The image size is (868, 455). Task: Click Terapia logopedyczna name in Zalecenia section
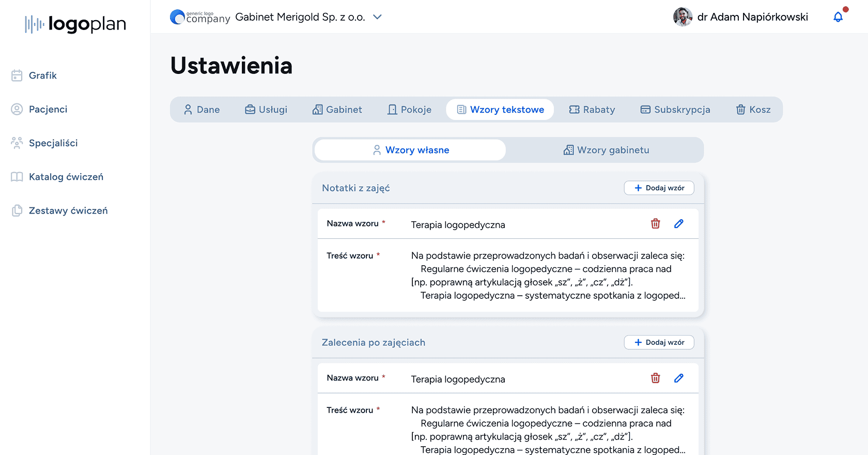tap(458, 380)
